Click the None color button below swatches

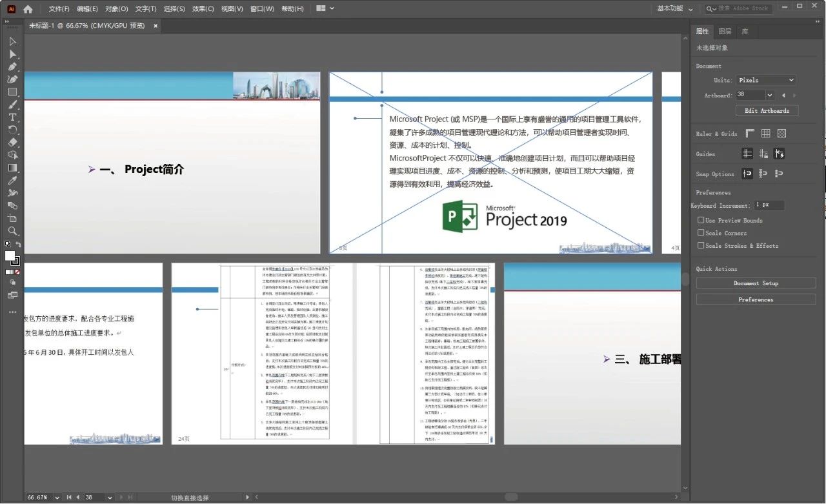[x=17, y=272]
